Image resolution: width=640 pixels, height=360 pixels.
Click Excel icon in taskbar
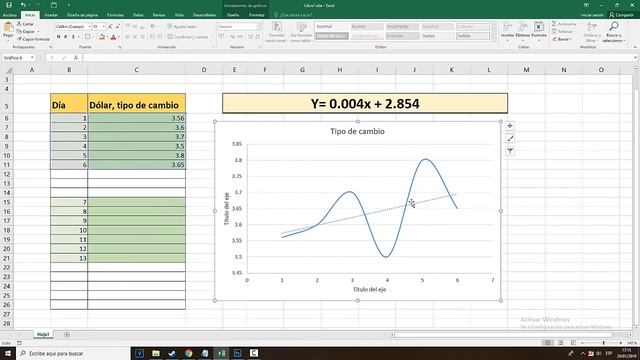(221, 353)
